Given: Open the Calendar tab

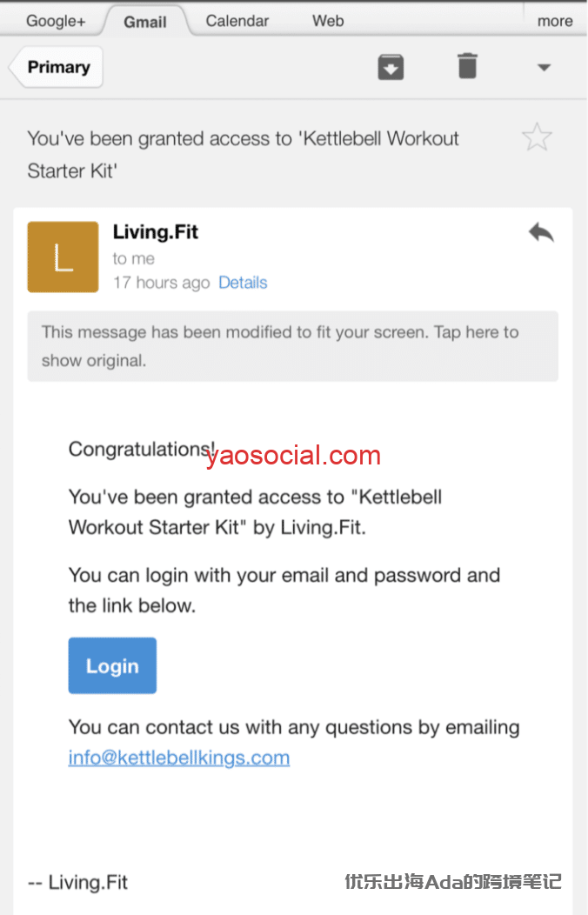Looking at the screenshot, I should pyautogui.click(x=239, y=21).
